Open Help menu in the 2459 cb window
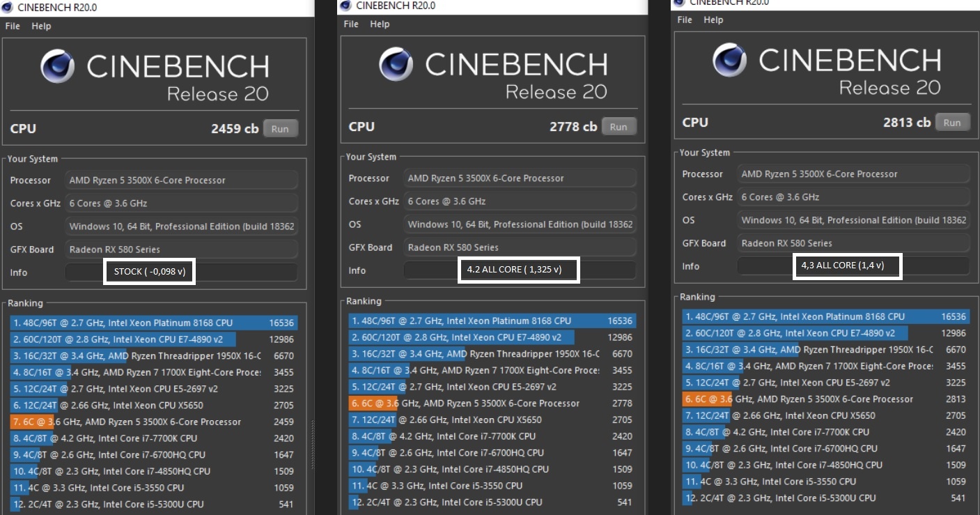This screenshot has height=515, width=980. point(41,26)
